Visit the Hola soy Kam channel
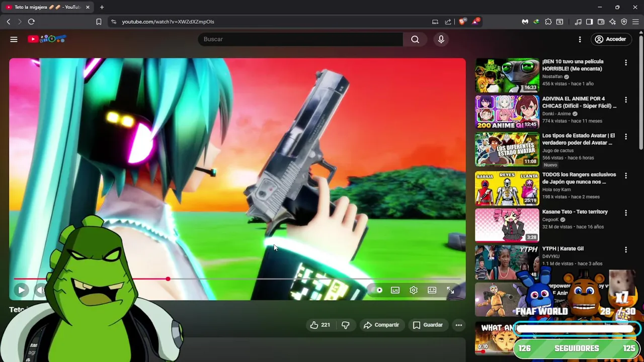The width and height of the screenshot is (644, 362). point(557,190)
